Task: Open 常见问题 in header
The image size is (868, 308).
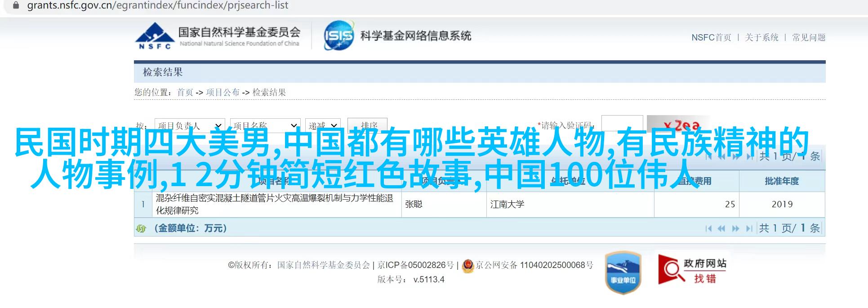Action: point(809,38)
